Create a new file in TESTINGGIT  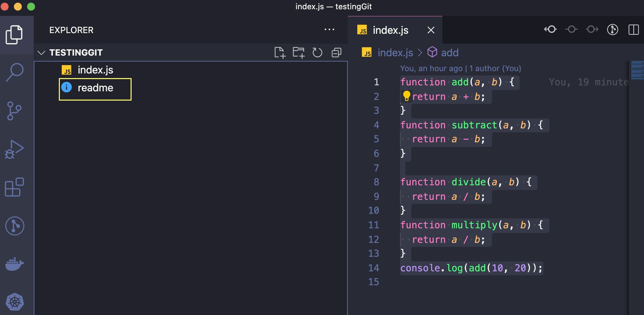(x=280, y=53)
